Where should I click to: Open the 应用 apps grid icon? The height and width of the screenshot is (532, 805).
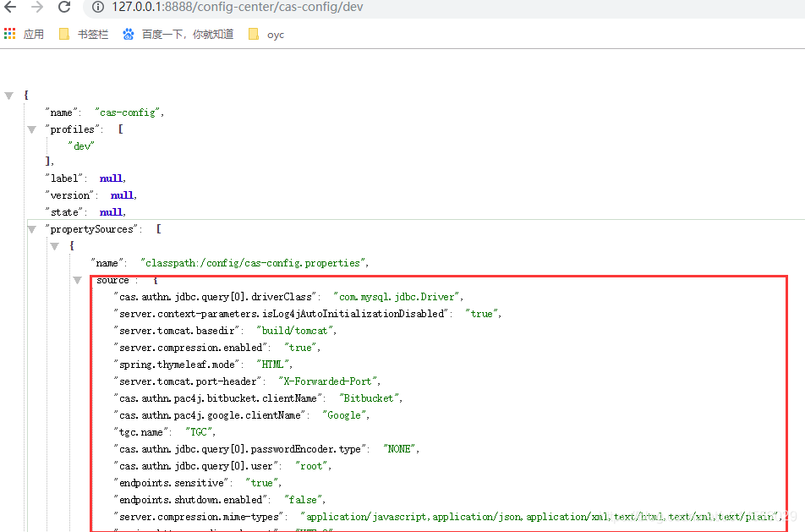click(10, 34)
